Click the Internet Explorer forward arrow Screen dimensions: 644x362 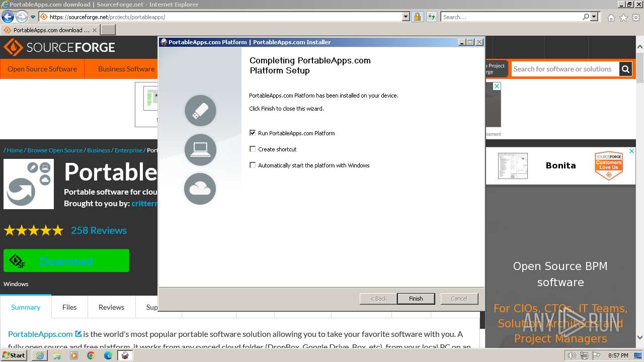(22, 17)
